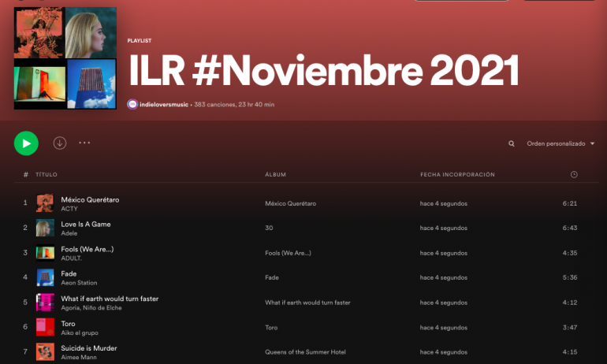
Task: Click track number 1 in the list
Action: coord(25,202)
